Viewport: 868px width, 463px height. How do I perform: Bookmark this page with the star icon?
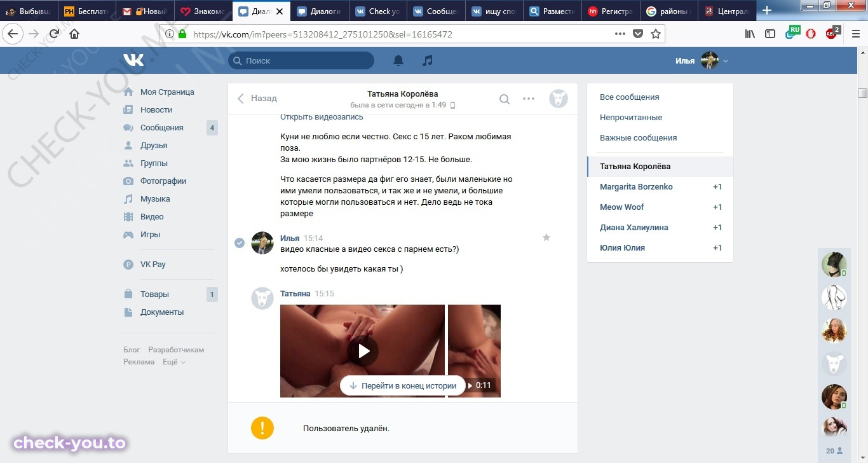[656, 34]
